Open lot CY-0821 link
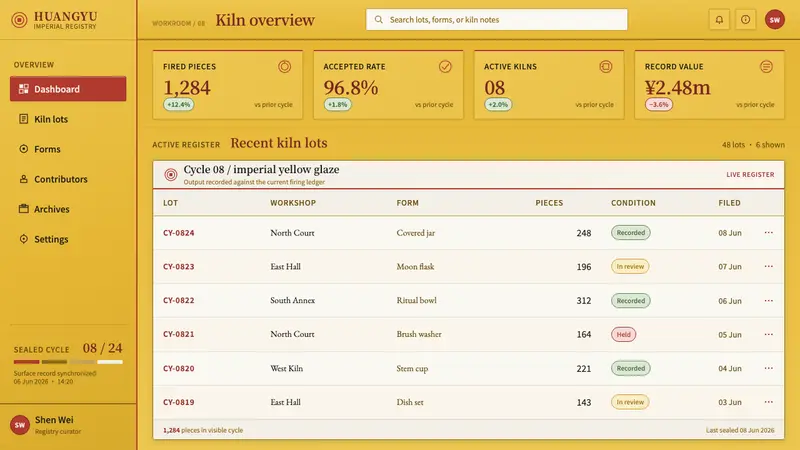This screenshot has width=800, height=450. (179, 334)
